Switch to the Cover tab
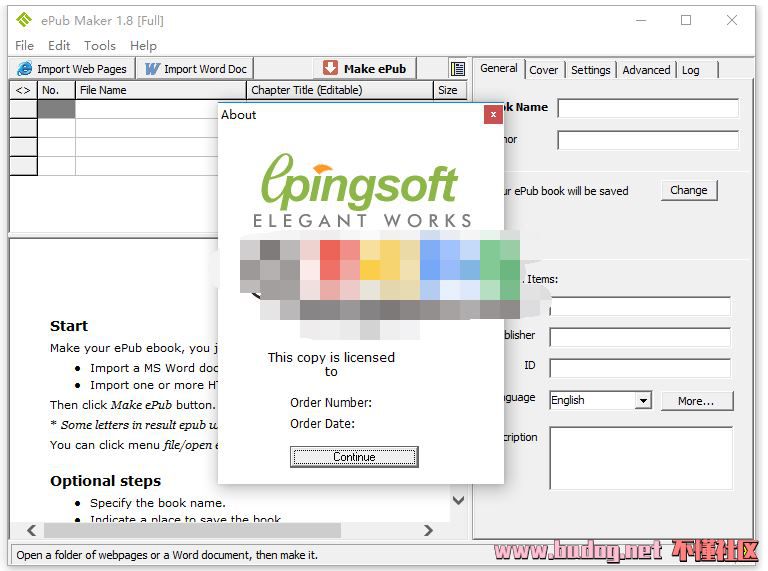The width and height of the screenshot is (768, 571). (544, 70)
